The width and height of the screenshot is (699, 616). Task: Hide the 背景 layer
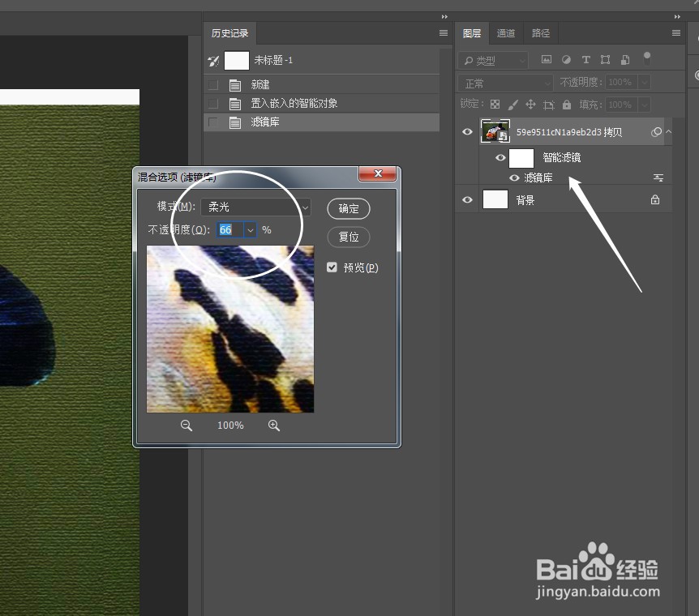tap(467, 199)
